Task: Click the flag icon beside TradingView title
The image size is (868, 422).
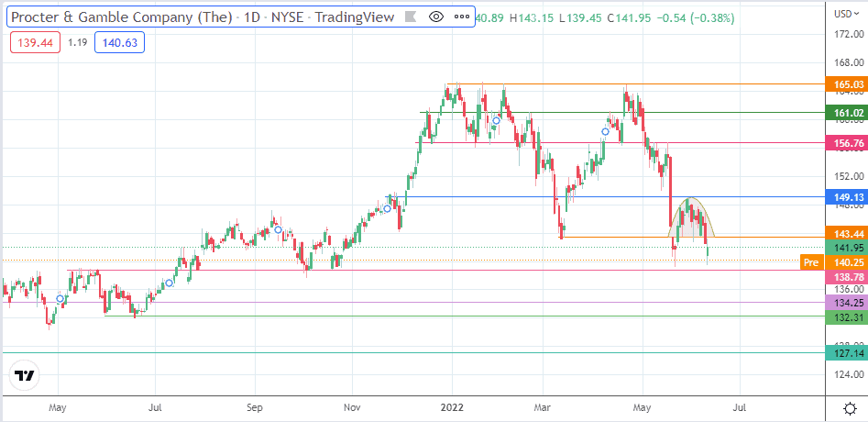Action: 410,17
